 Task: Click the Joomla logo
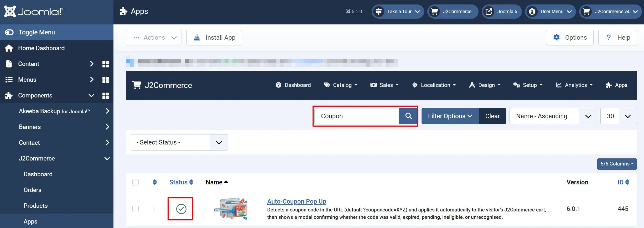(x=34, y=12)
